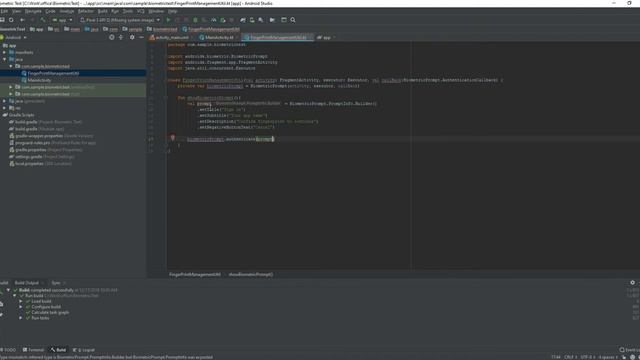Screen dimensions: 640x360
Task: Click showBiometricPrompt() editor breadcrumb
Action: tap(251, 274)
